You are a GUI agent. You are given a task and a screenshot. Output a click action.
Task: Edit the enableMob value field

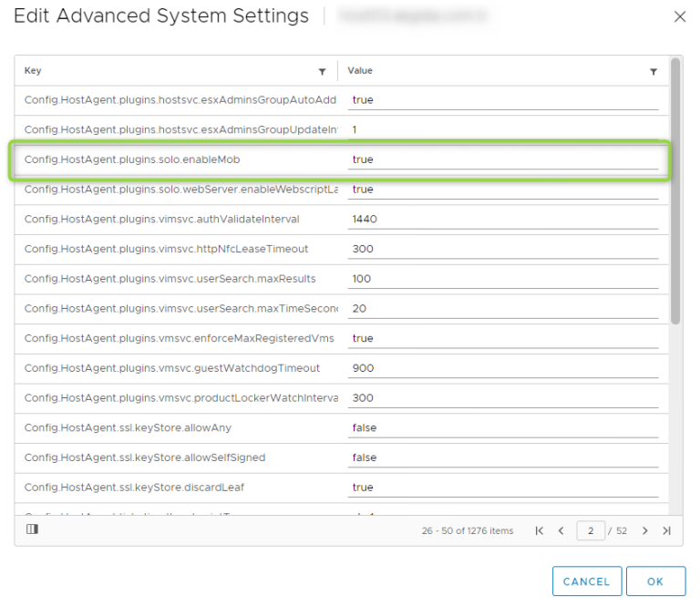click(502, 159)
